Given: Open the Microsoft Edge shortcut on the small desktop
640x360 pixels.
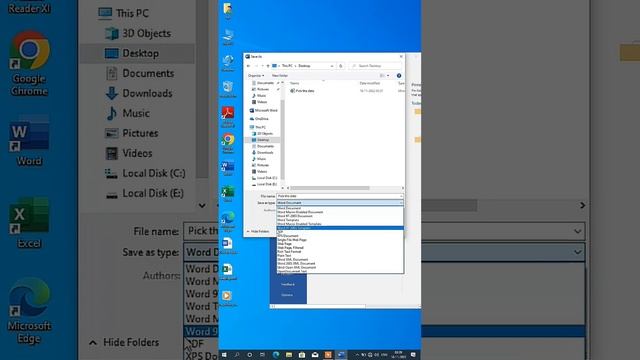Looking at the screenshot, I should [x=228, y=221].
